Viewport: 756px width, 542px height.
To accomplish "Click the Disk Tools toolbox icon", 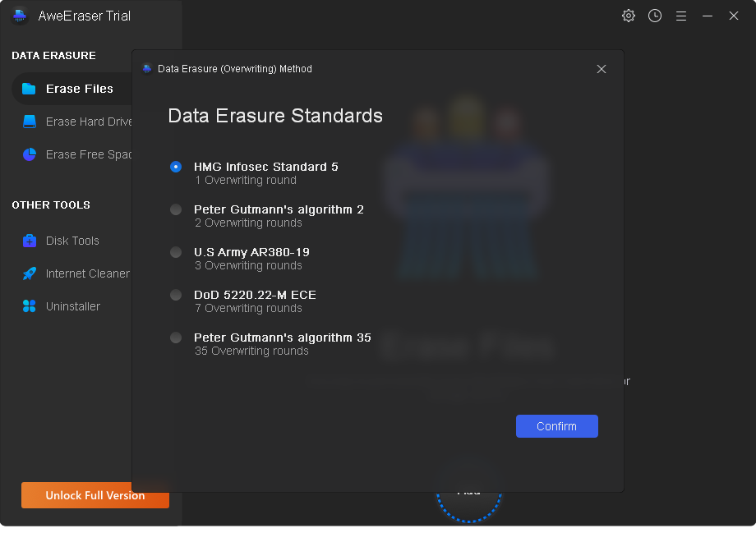I will (x=30, y=241).
